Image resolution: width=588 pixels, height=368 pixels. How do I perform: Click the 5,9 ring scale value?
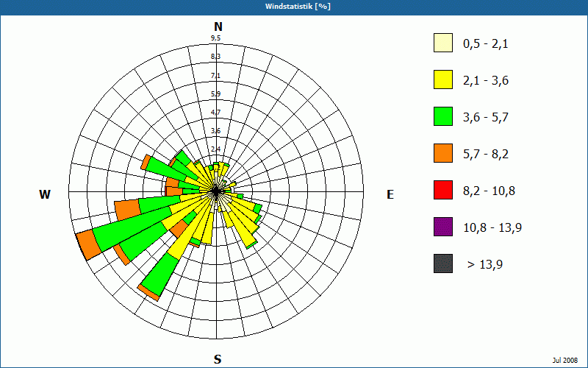pos(215,94)
